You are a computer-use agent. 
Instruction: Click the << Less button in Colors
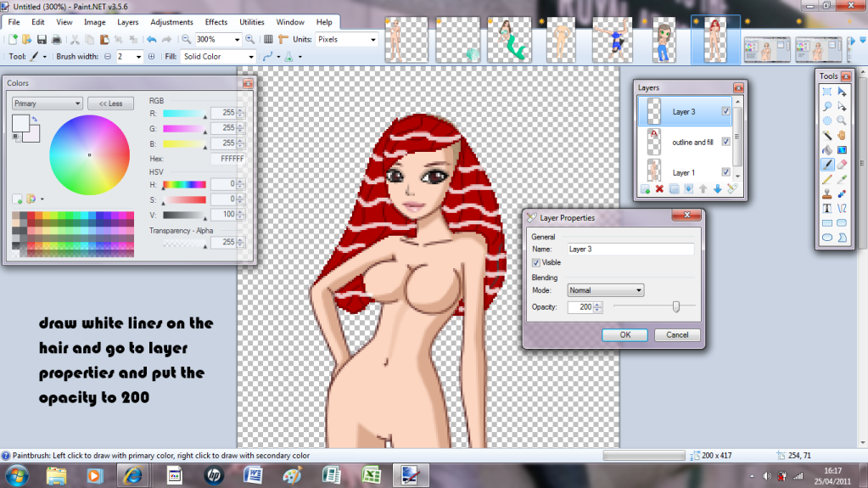(110, 104)
